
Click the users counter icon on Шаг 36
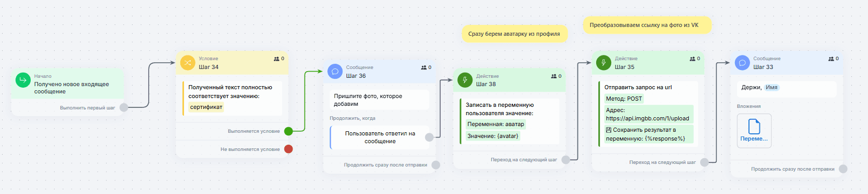(x=424, y=67)
